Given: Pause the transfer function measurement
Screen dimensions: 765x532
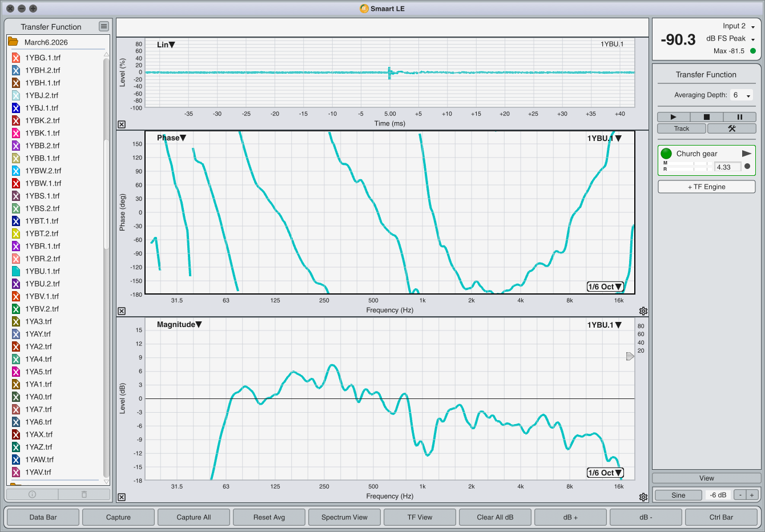Looking at the screenshot, I should tap(739, 116).
